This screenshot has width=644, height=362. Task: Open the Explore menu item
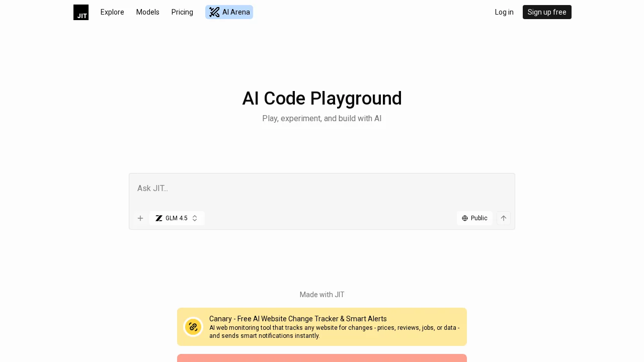click(112, 12)
